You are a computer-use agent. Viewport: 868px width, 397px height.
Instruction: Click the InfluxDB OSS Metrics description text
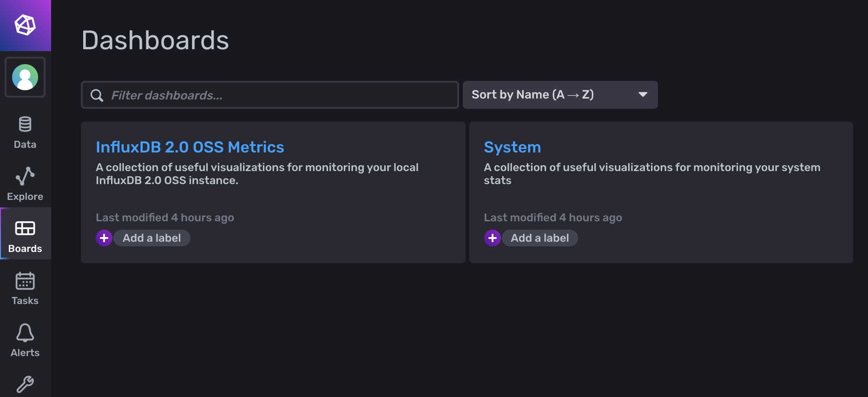point(257,174)
